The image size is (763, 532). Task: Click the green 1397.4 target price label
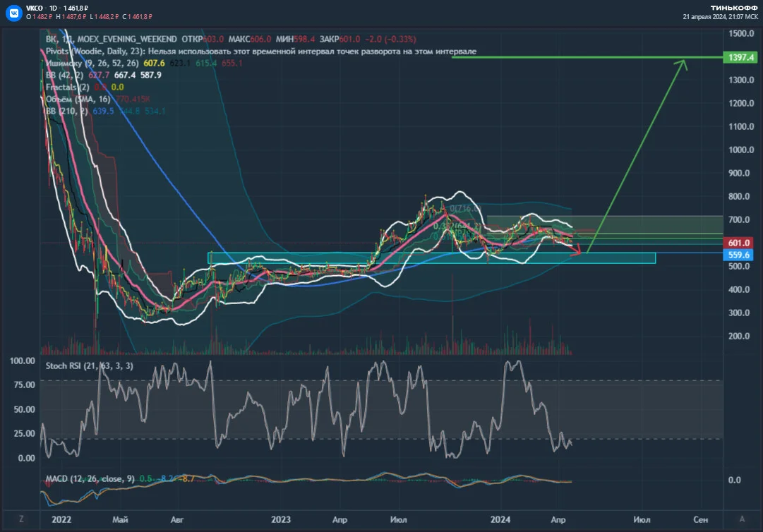click(x=740, y=57)
